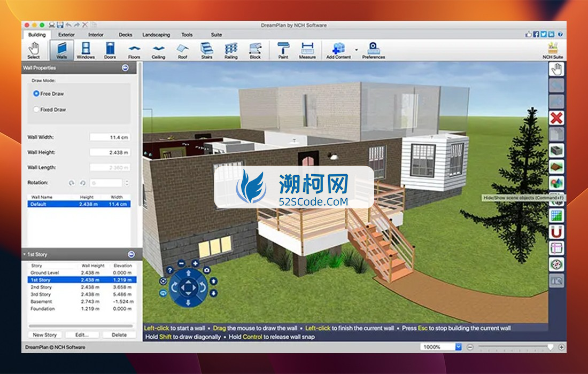Click the save disk icon in the title bar
This screenshot has width=588, height=374.
(x=60, y=25)
